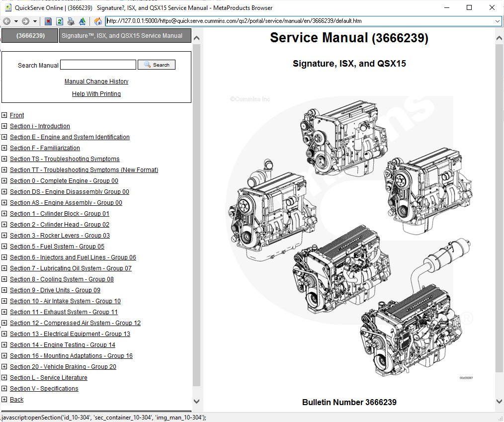Expand Section 1 Cylinder Block plus icon
Viewport: 504px width, 422px height.
[x=4, y=213]
